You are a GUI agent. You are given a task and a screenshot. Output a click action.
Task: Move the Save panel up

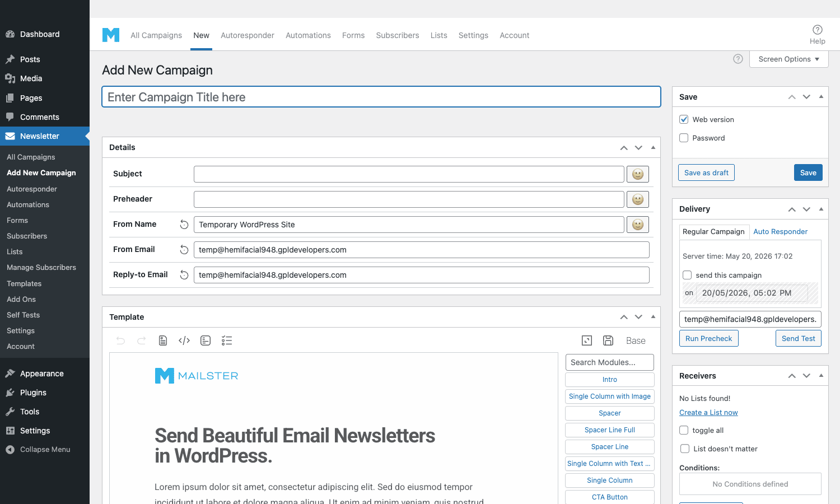pos(792,97)
